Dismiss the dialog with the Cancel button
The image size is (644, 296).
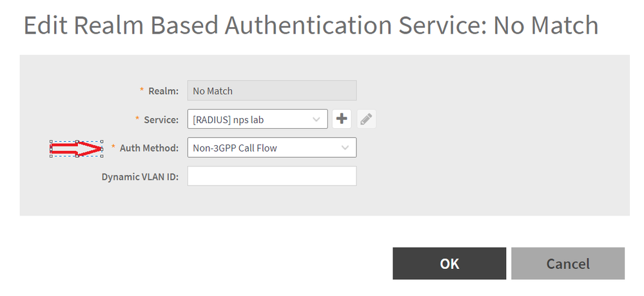click(x=568, y=264)
